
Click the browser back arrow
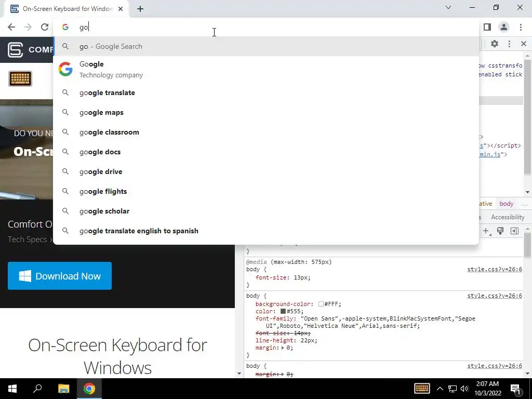tap(11, 27)
